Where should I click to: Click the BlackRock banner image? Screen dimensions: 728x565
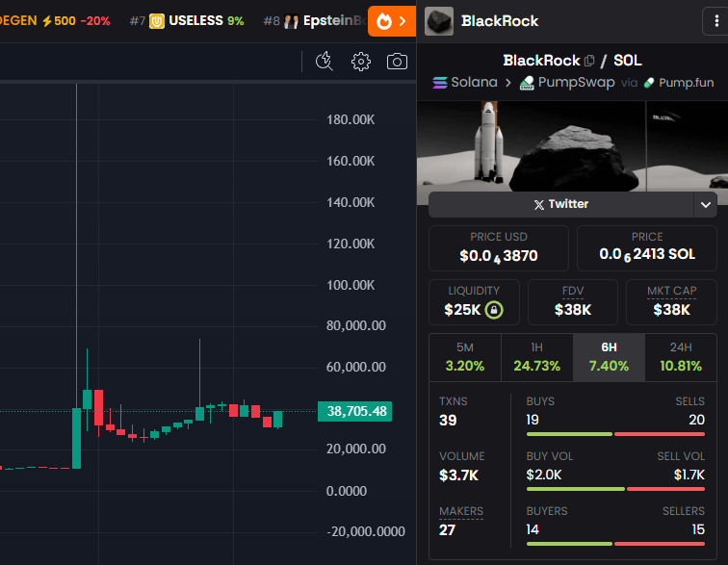(572, 146)
